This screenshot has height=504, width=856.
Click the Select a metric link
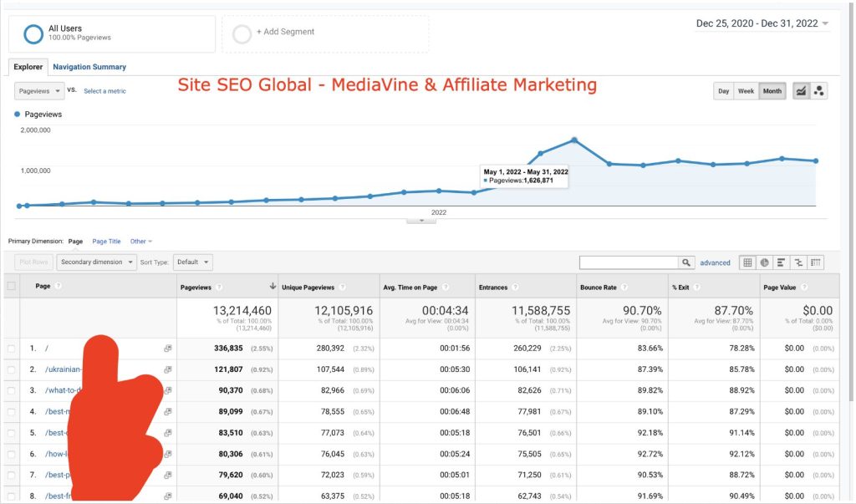(104, 91)
